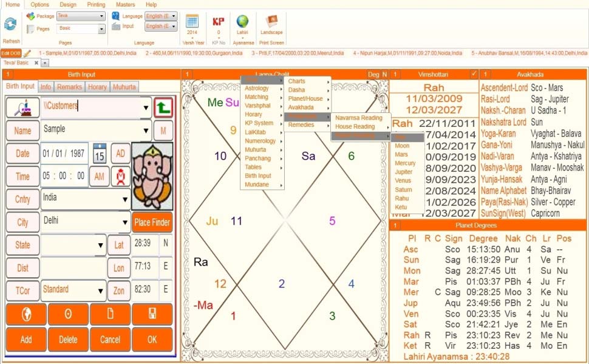Image resolution: width=589 pixels, height=364 pixels.
Task: Click the red alarm clock icon
Action: point(121,177)
